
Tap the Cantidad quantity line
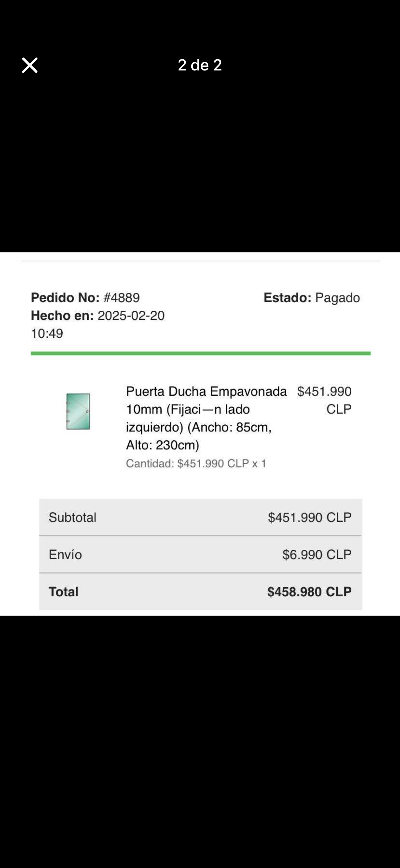(x=196, y=464)
